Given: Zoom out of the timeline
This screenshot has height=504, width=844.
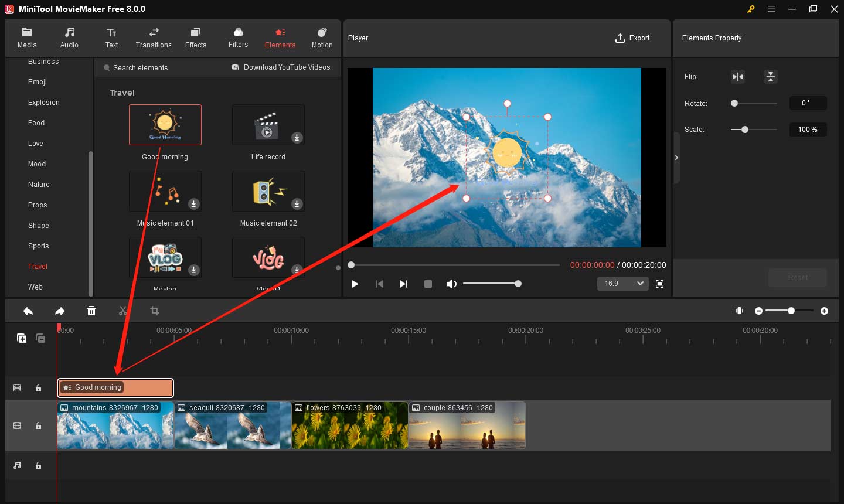Looking at the screenshot, I should click(x=758, y=311).
